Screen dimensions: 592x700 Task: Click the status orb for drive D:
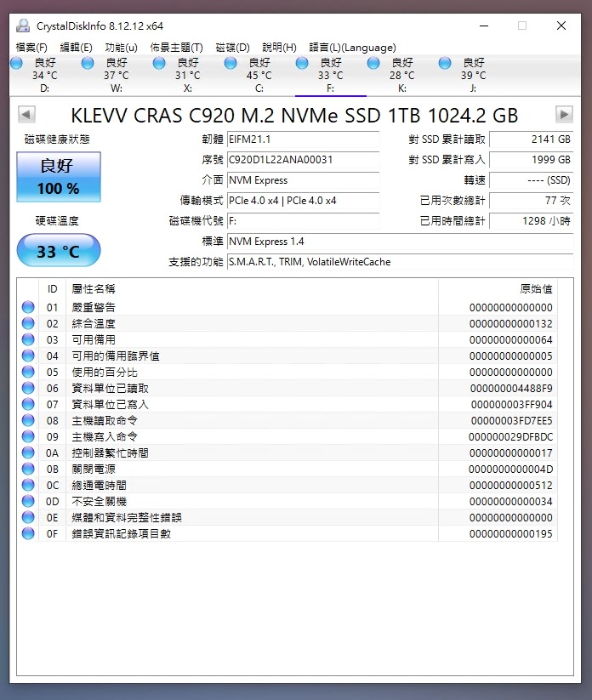16,63
